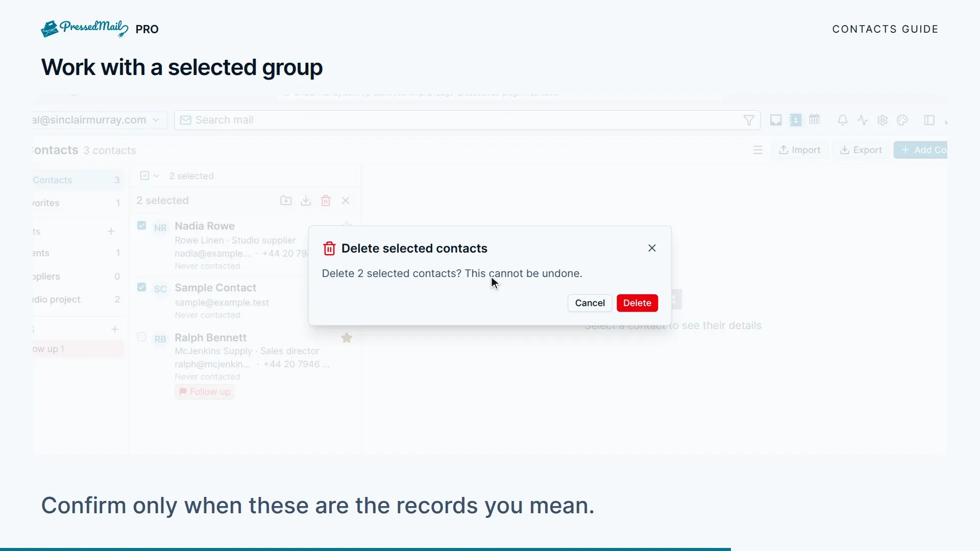The width and height of the screenshot is (980, 551).
Task: Move selected contacts to group folder icon
Action: (x=286, y=201)
